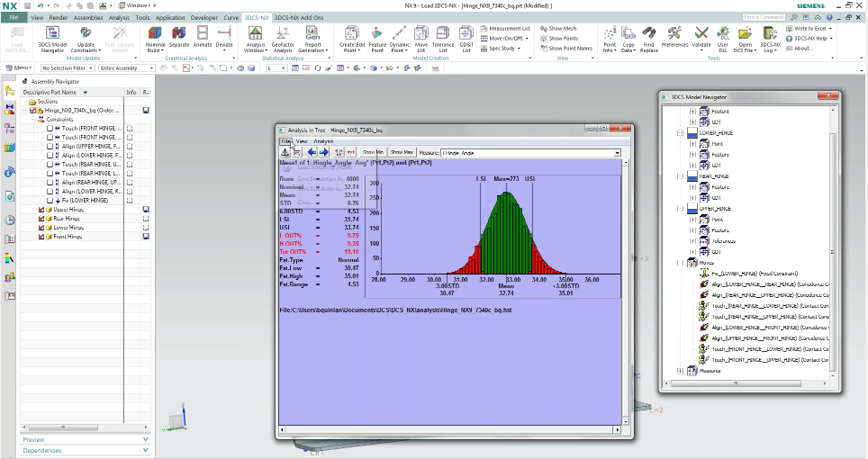Uncheck the Upper Hinge component checkbox

pos(41,210)
